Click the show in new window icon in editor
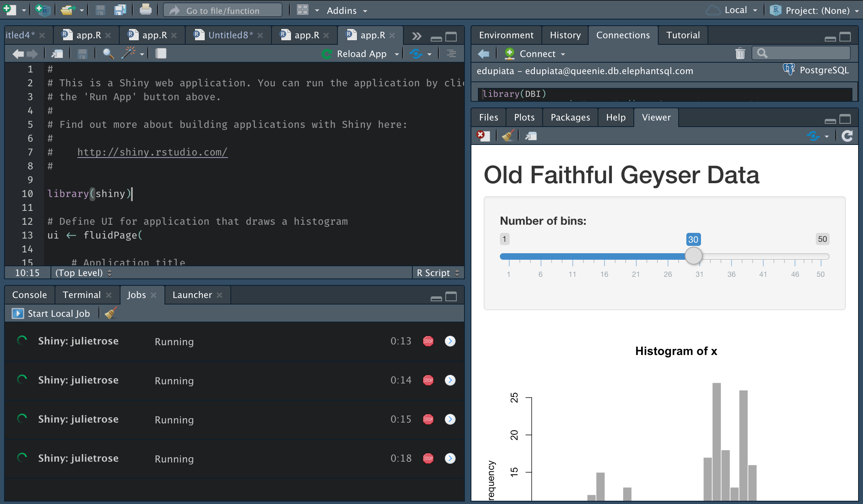The image size is (863, 504). pyautogui.click(x=57, y=53)
